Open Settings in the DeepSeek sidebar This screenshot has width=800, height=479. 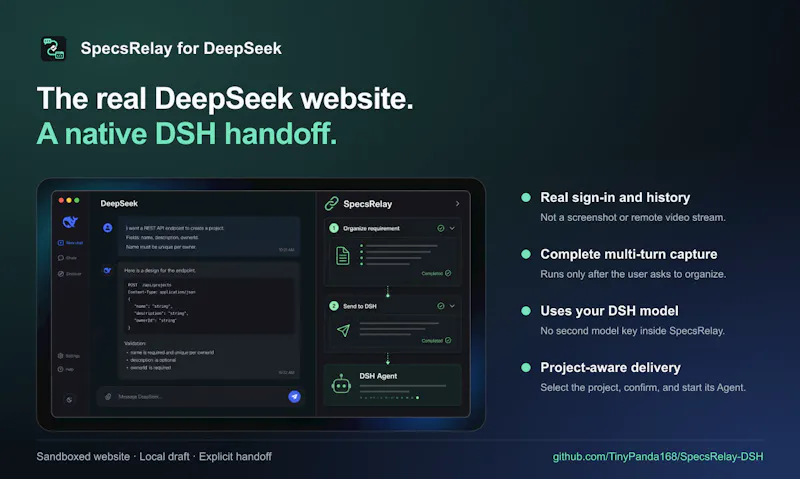[x=69, y=356]
